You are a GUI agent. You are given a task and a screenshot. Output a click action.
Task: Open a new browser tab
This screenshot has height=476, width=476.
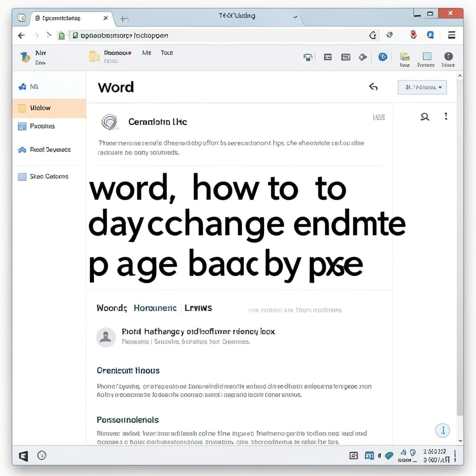point(124,19)
